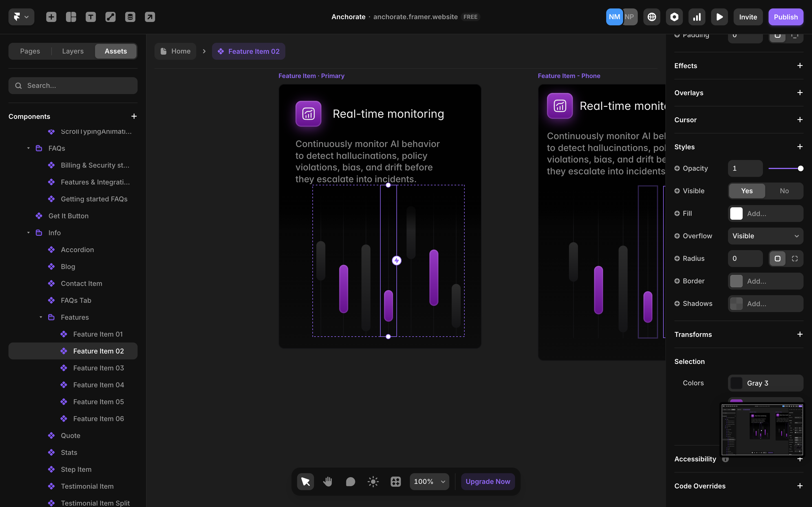
Task: Set Visible to No
Action: pyautogui.click(x=784, y=191)
